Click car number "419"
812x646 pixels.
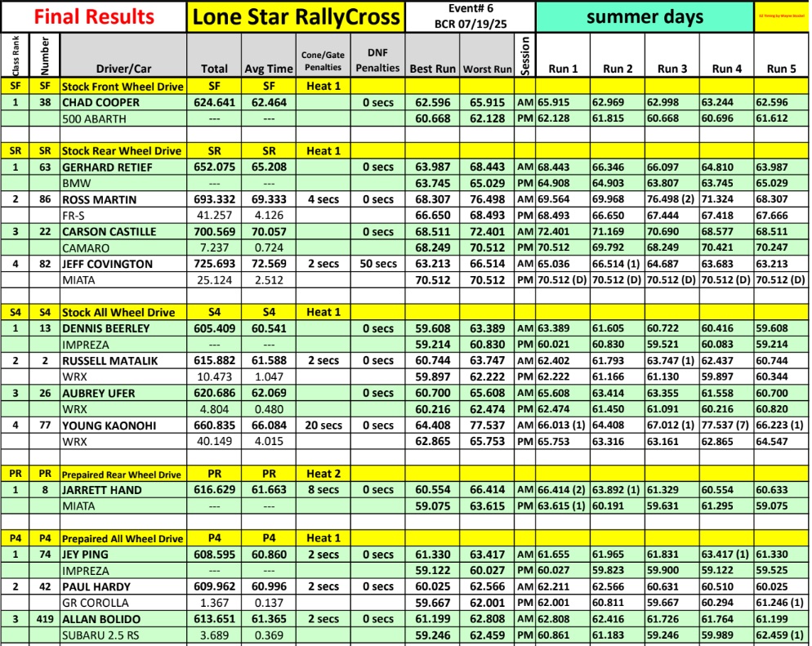tap(45, 619)
